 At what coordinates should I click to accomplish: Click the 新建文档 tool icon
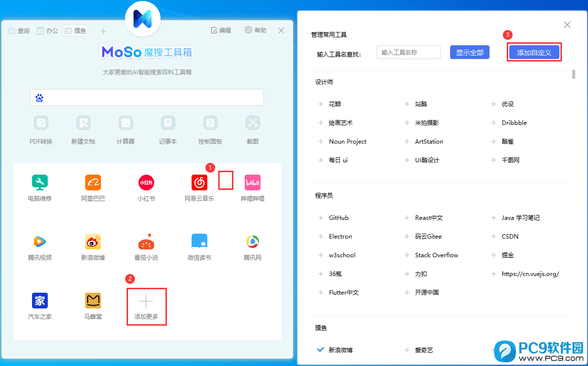[x=83, y=123]
